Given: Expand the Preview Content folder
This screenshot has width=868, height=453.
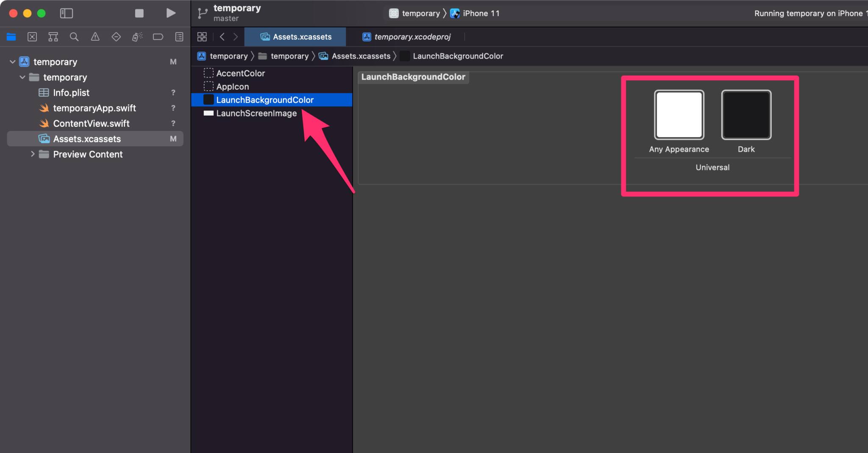Looking at the screenshot, I should 33,154.
